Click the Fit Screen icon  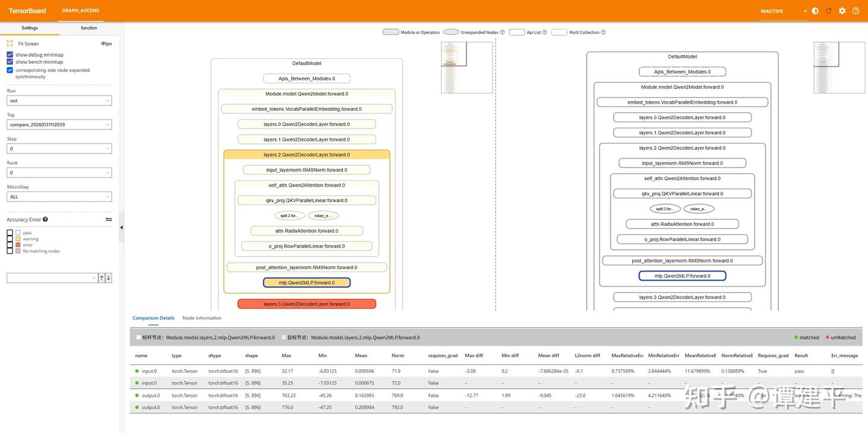10,43
